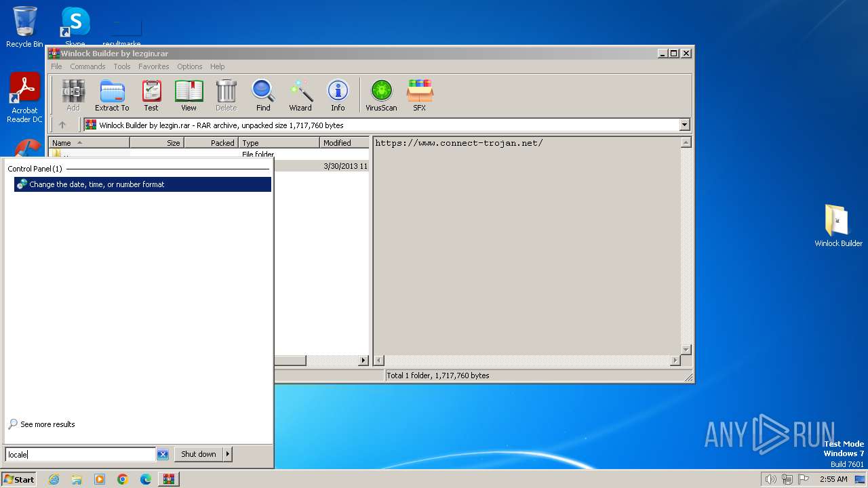This screenshot has height=488, width=868.
Task: Click the Delete trash icon in the toolbar
Action: tap(226, 95)
